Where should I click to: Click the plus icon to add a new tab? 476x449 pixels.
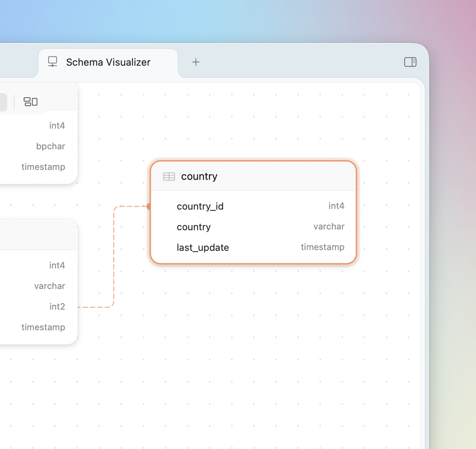pyautogui.click(x=196, y=62)
